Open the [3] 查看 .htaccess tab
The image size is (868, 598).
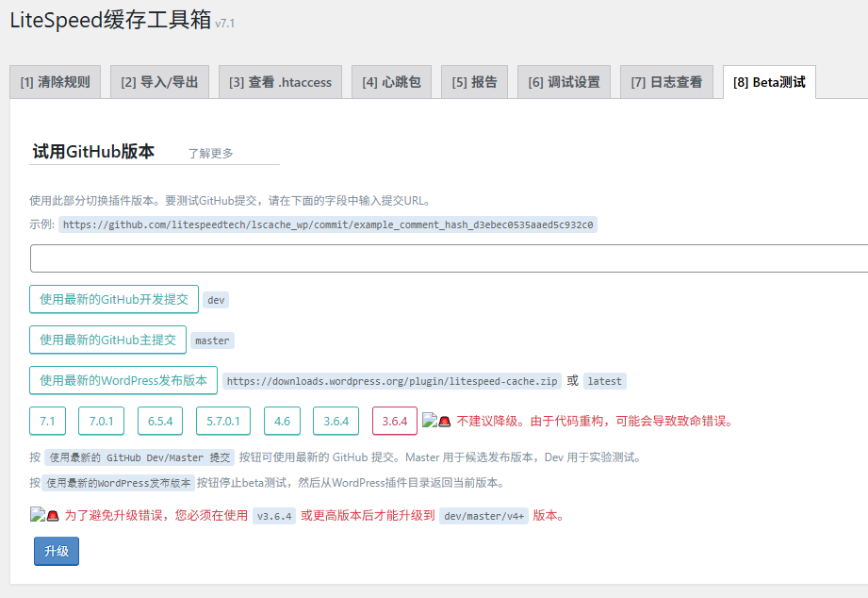[x=280, y=82]
